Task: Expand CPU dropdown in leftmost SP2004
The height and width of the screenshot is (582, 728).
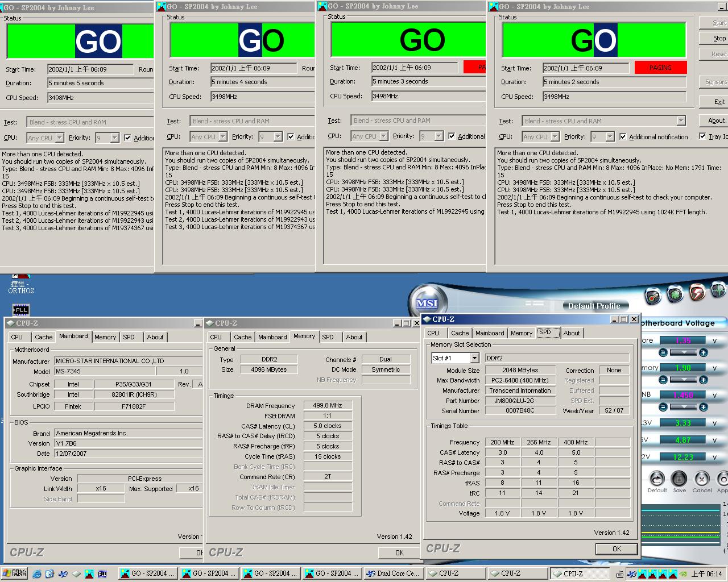Action: pyautogui.click(x=59, y=138)
